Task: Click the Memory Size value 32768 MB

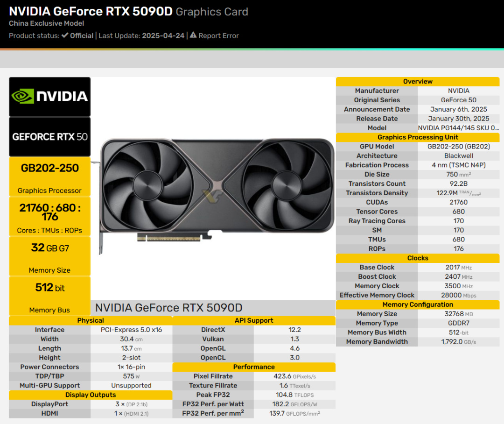Action: pos(459,314)
